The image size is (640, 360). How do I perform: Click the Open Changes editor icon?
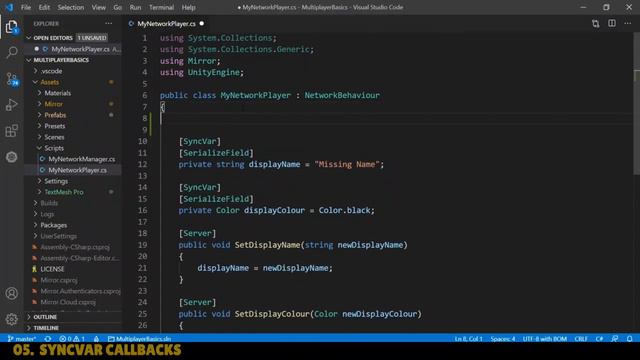coord(596,24)
